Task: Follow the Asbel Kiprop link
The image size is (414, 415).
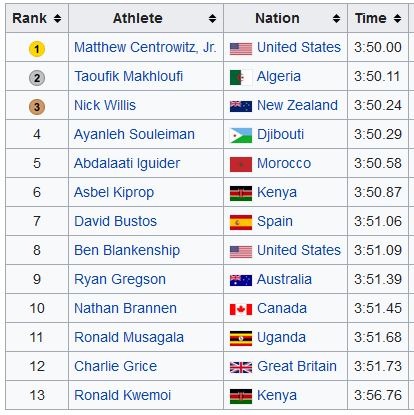Action: point(114,193)
